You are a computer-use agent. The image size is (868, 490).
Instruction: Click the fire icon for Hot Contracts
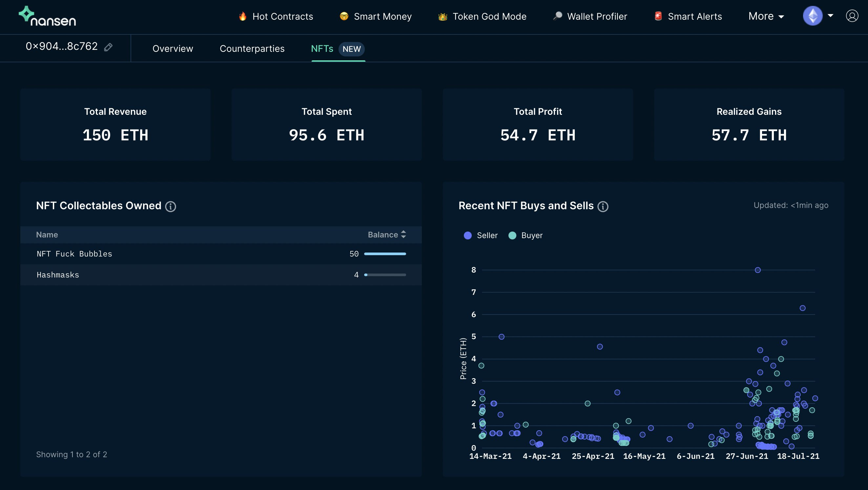tap(243, 16)
